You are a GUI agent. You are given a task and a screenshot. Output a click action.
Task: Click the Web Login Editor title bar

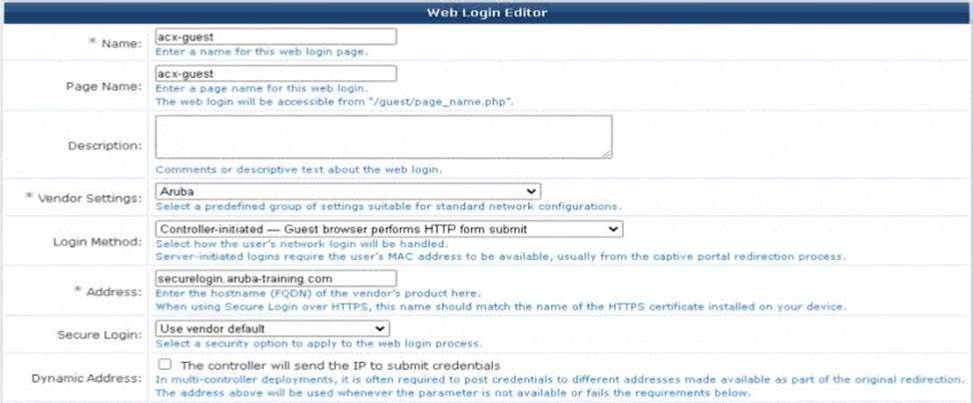[x=486, y=12]
